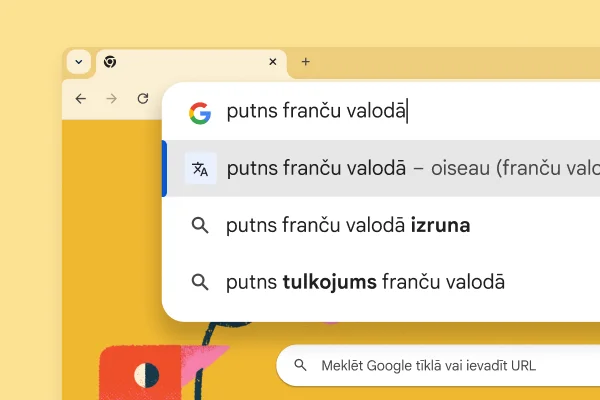
Task: Click the translate icon in first suggestion
Action: click(x=200, y=169)
